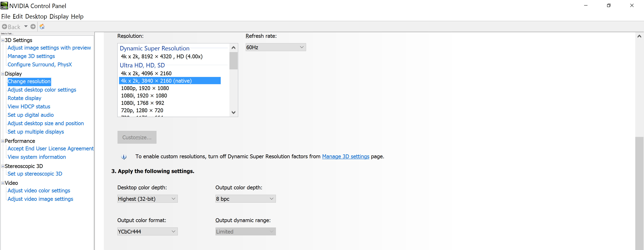Open the Back history dropdown arrow
The width and height of the screenshot is (644, 250).
[26, 26]
